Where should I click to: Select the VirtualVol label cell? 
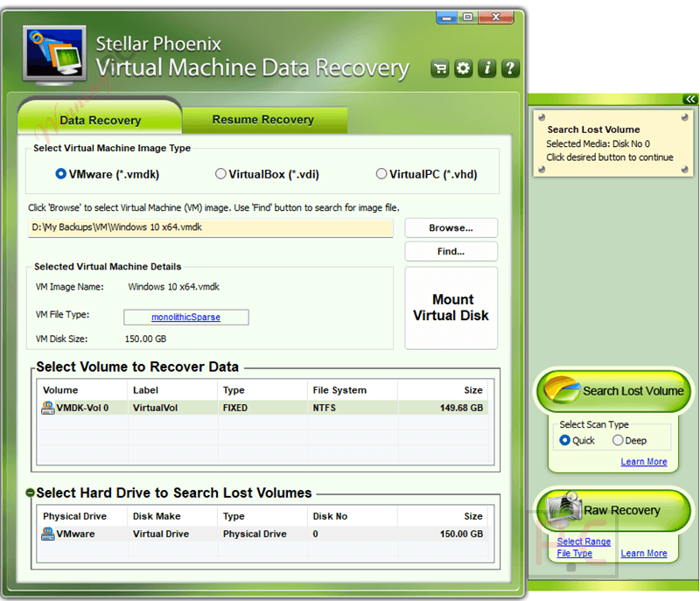(155, 408)
